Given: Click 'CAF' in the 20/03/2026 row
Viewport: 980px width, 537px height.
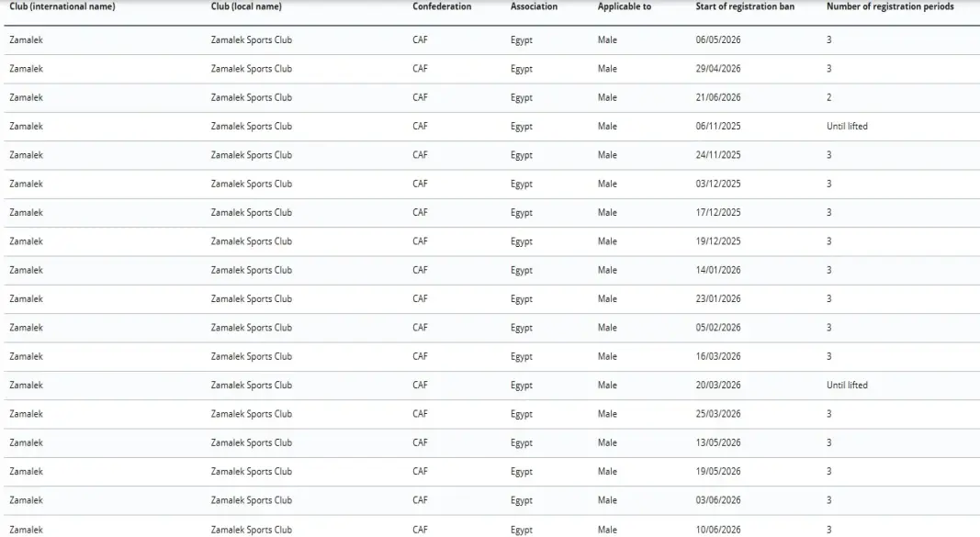Looking at the screenshot, I should coord(420,385).
